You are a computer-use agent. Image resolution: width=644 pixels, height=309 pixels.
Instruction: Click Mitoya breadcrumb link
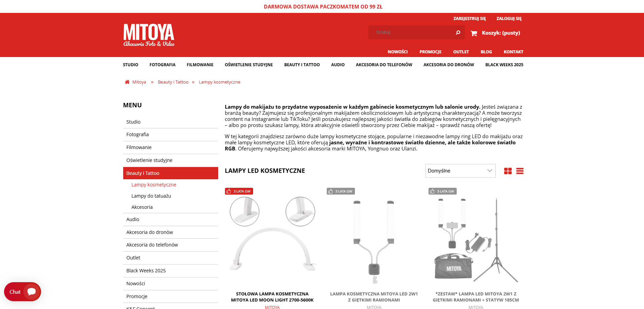pyautogui.click(x=139, y=82)
